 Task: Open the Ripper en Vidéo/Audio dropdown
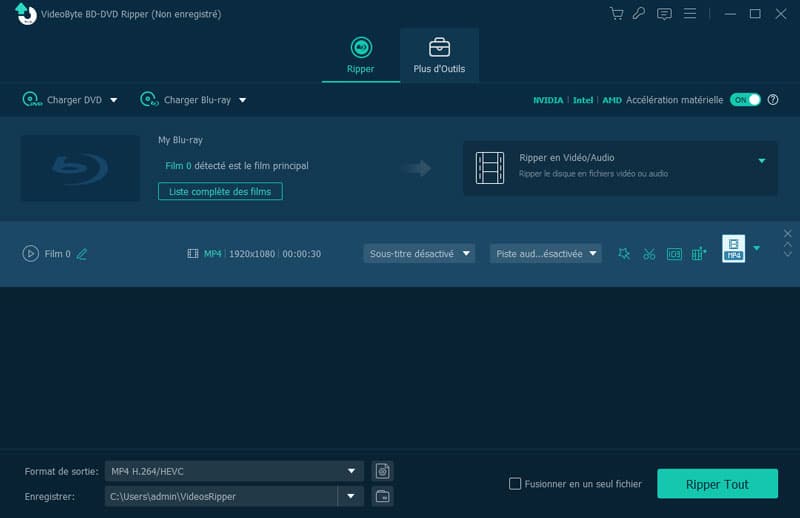tap(761, 160)
